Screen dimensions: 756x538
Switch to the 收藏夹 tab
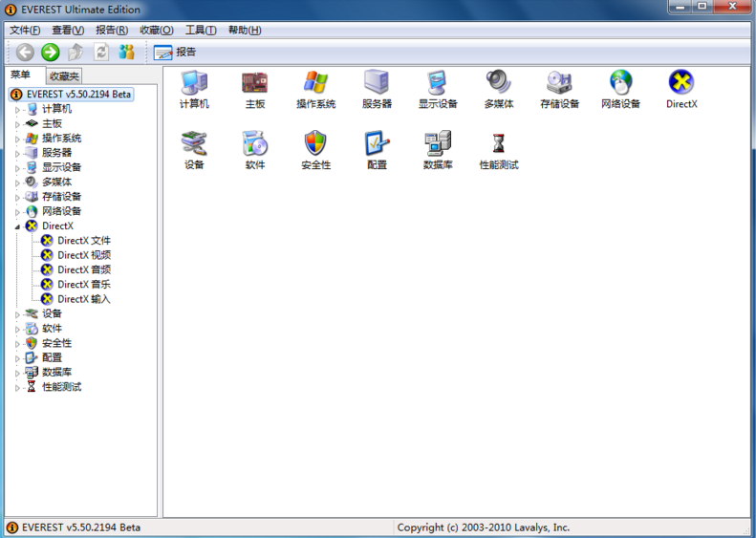pyautogui.click(x=64, y=76)
